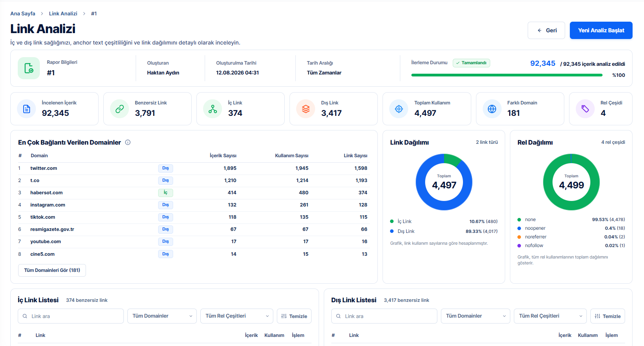Click the Geri back button
The height and width of the screenshot is (346, 644).
coord(546,30)
